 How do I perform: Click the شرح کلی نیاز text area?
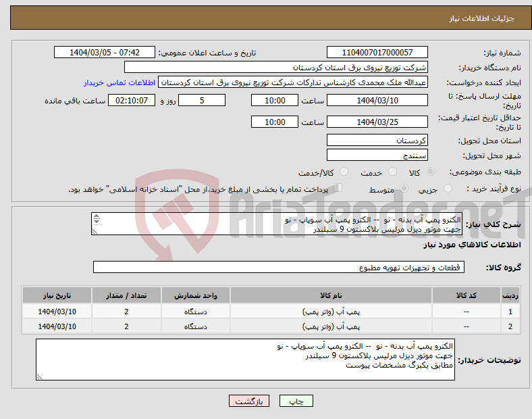tap(277, 224)
